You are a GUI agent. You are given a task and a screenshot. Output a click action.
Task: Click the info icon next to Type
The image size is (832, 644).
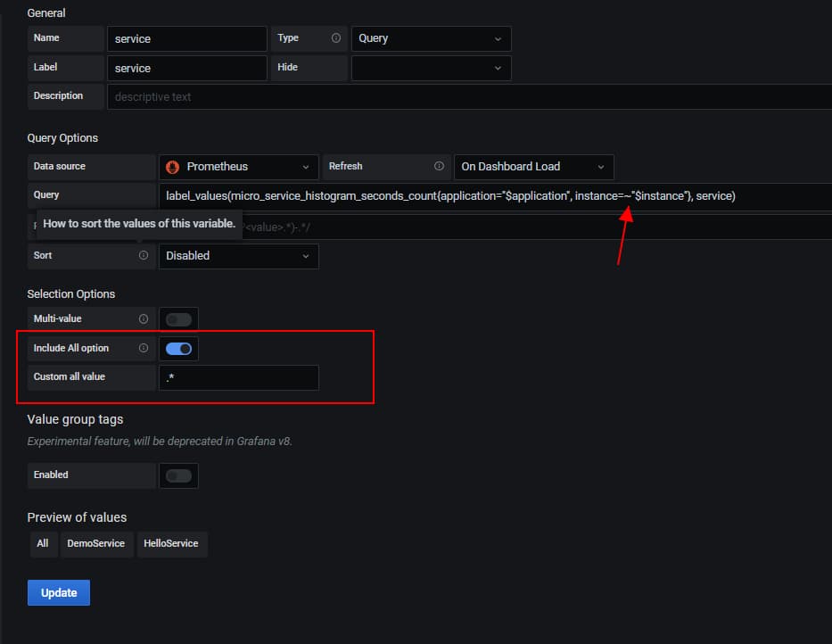click(336, 38)
